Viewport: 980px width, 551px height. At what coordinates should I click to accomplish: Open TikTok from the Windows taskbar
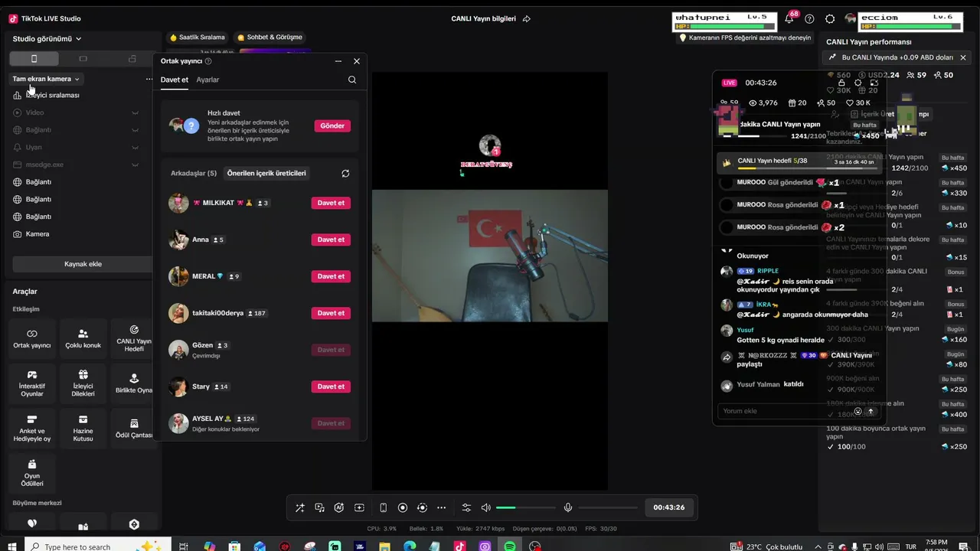pos(459,546)
